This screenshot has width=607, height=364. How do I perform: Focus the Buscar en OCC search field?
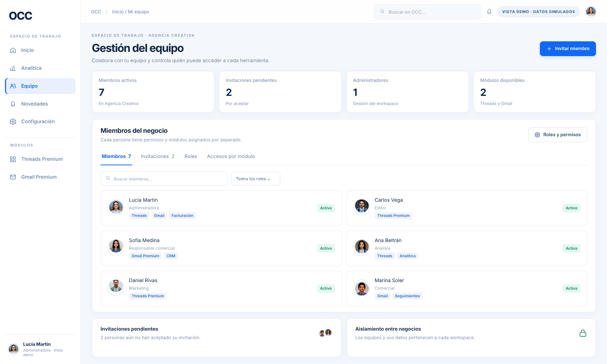[427, 12]
